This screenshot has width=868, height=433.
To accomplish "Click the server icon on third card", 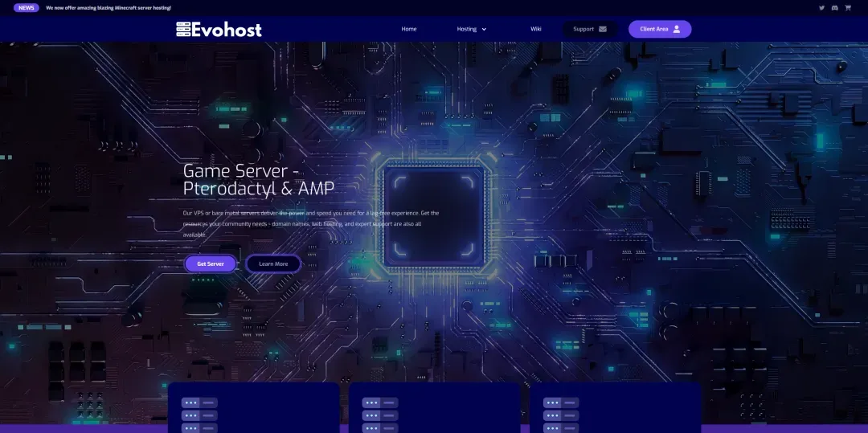I will click(561, 415).
